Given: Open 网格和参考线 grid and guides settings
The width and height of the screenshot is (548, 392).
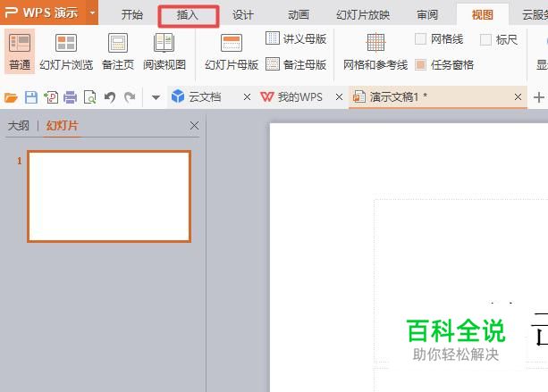Looking at the screenshot, I should (x=375, y=51).
